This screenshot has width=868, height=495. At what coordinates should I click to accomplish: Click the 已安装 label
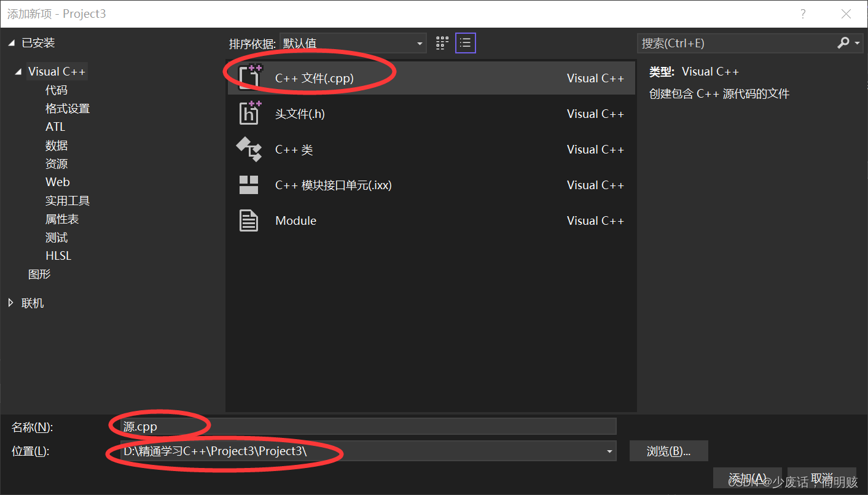(38, 43)
